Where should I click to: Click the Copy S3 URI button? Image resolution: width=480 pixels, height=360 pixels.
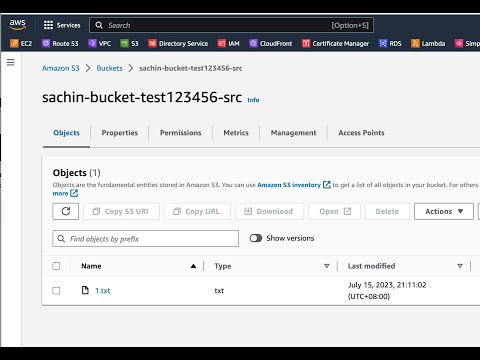click(x=121, y=211)
